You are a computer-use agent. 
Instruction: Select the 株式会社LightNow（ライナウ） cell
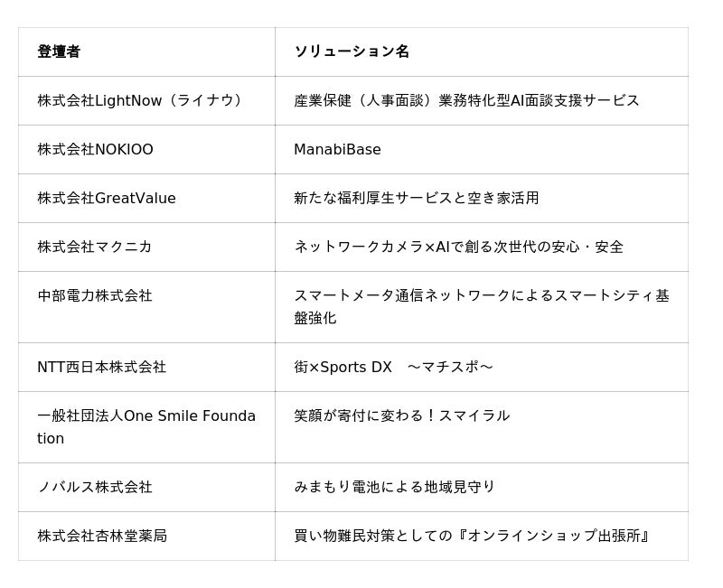pyautogui.click(x=142, y=100)
